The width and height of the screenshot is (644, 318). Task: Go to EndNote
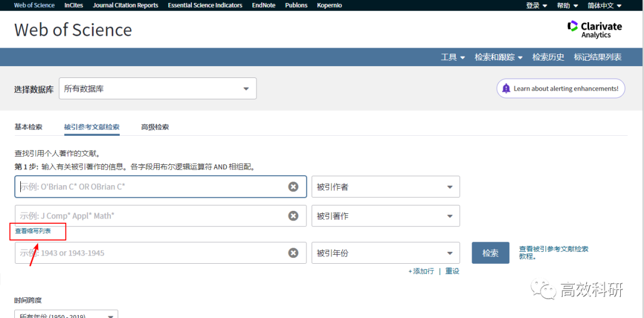click(264, 5)
